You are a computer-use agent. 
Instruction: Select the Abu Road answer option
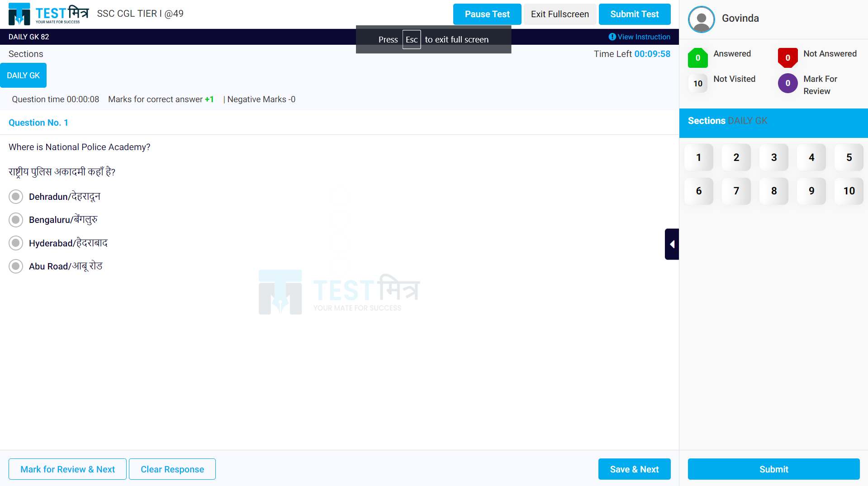pos(16,266)
